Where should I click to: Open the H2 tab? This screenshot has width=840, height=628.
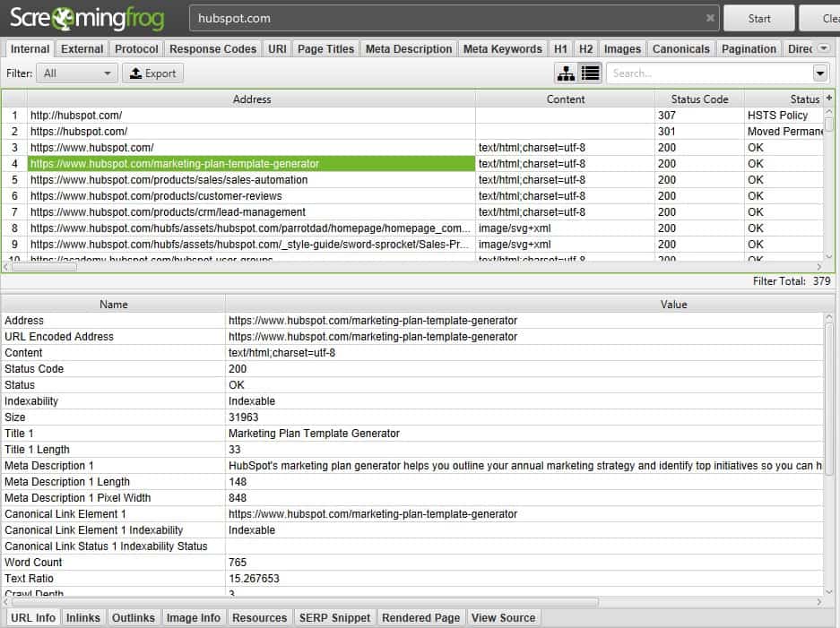click(586, 48)
